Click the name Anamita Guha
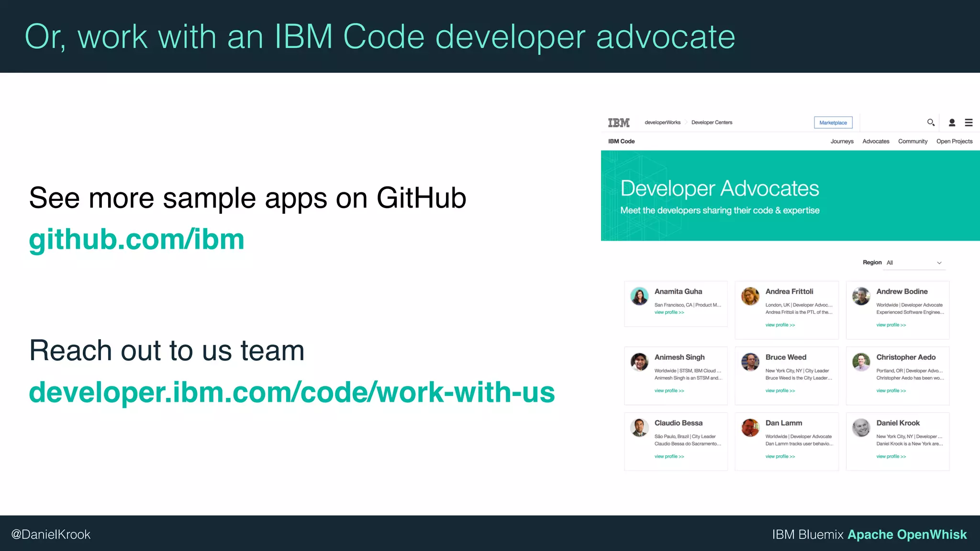Viewport: 980px width, 551px height. click(x=678, y=291)
